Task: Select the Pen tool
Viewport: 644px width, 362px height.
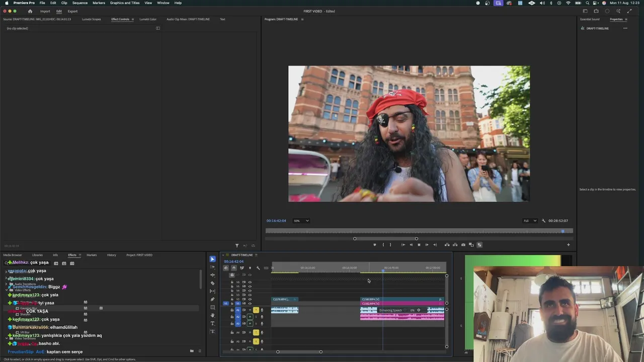Action: coord(212,299)
